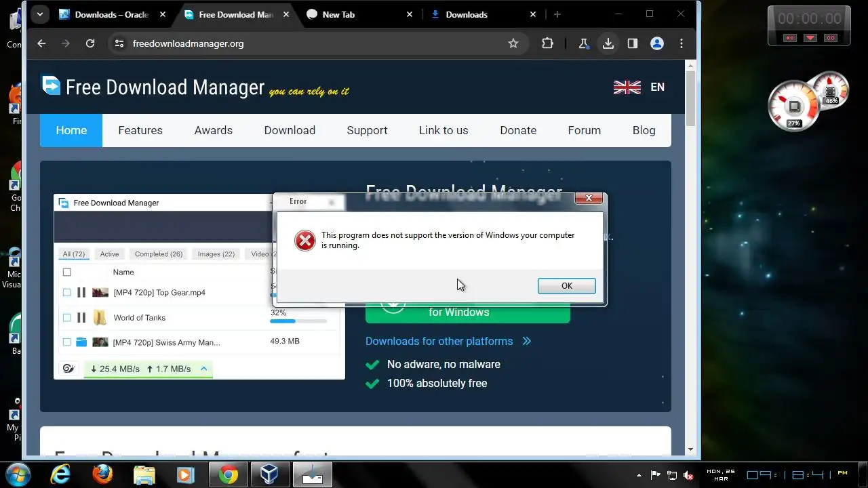The image size is (868, 488).
Task: Select the Home menu item
Action: tap(71, 130)
